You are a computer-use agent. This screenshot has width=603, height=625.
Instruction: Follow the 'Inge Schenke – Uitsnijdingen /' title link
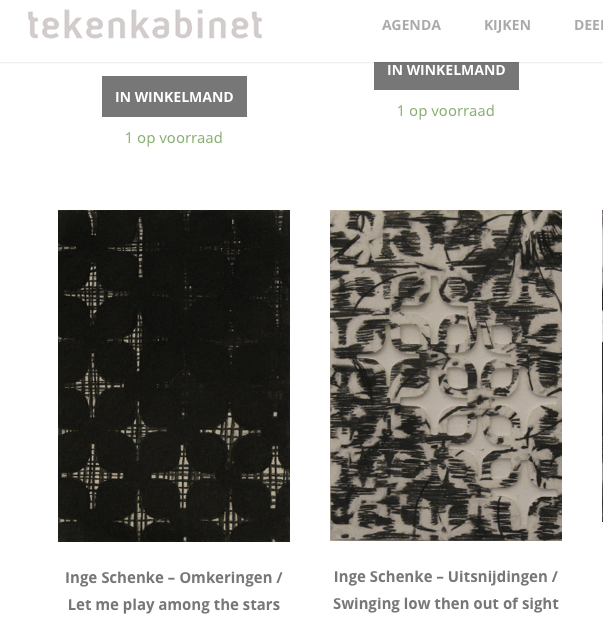click(446, 577)
